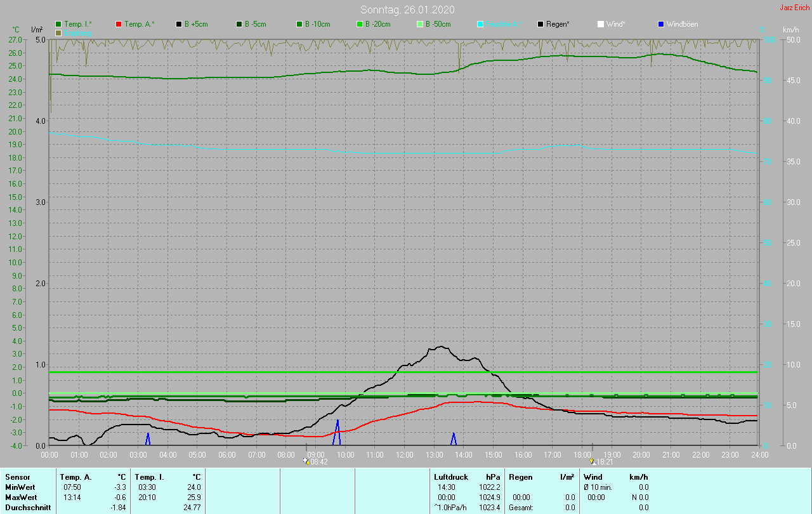
Task: Toggle the white Wind legend entry
Action: click(x=615, y=24)
